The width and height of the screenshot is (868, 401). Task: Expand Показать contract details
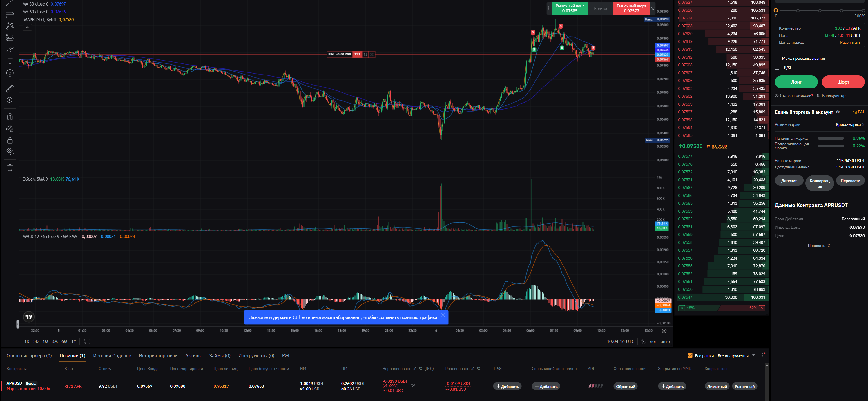point(819,246)
